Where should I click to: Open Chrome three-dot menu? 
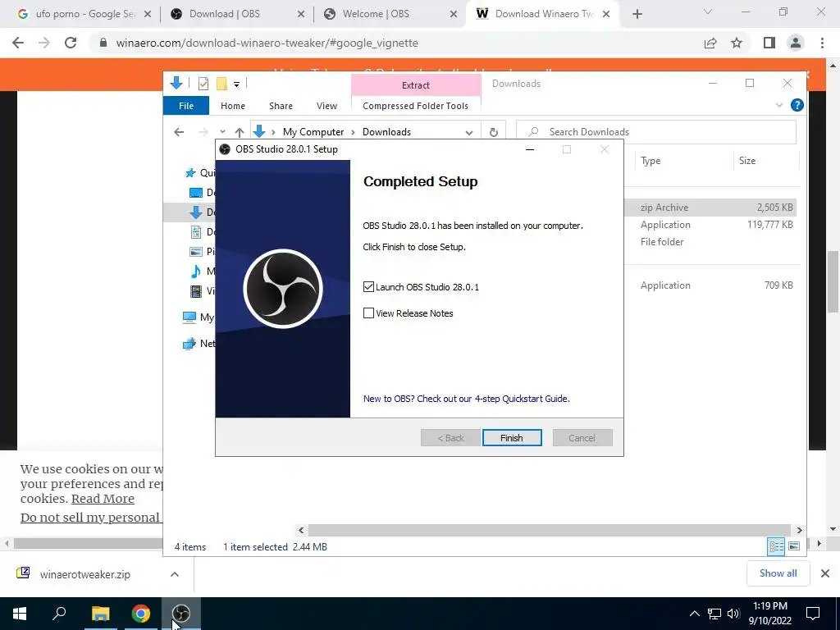click(822, 43)
